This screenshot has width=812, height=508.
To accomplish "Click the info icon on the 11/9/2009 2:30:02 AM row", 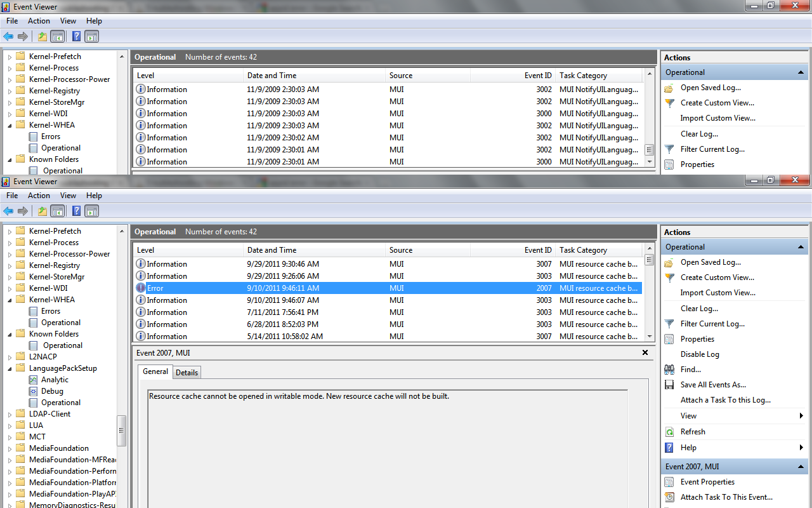I will pyautogui.click(x=141, y=138).
